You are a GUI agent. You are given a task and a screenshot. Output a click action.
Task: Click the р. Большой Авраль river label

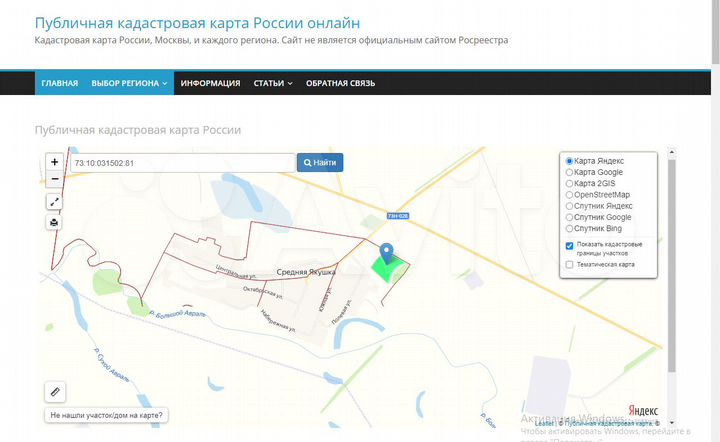click(x=177, y=313)
